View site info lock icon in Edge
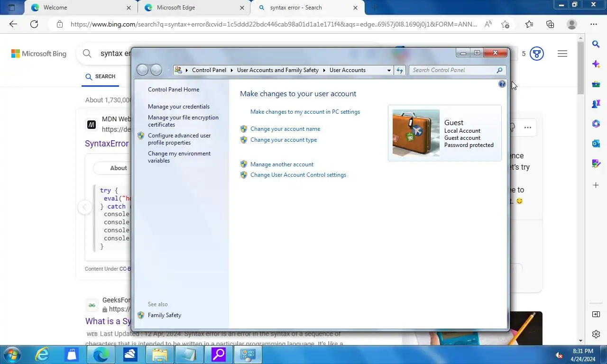Screen dimensions: 607x364 [59, 24]
